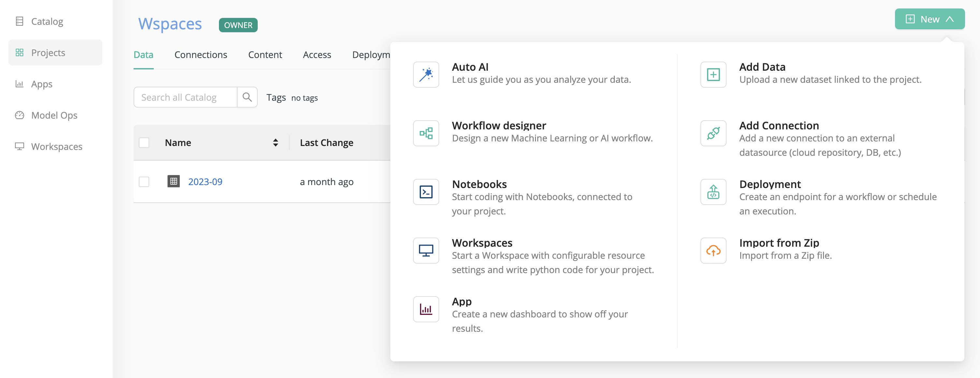Open the Access tab
The image size is (980, 378).
click(317, 55)
